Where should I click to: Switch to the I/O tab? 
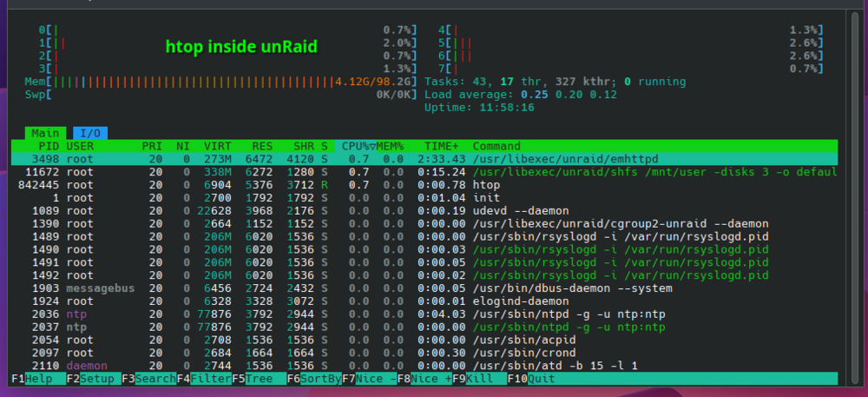click(x=90, y=133)
